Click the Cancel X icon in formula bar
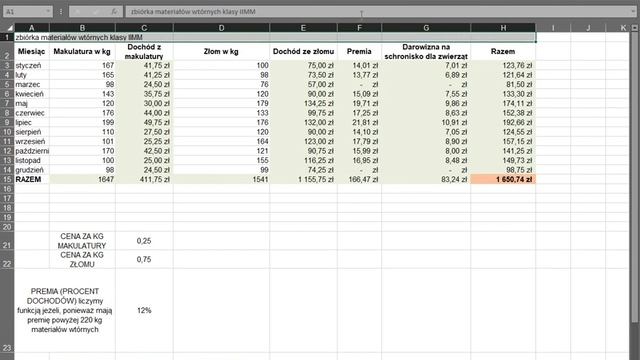 [x=78, y=12]
